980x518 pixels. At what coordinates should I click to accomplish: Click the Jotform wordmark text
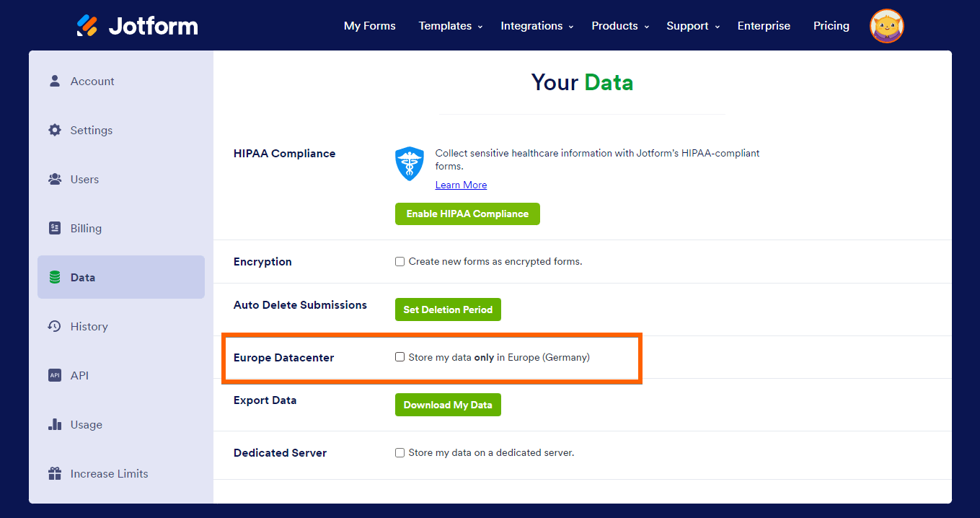(x=153, y=26)
